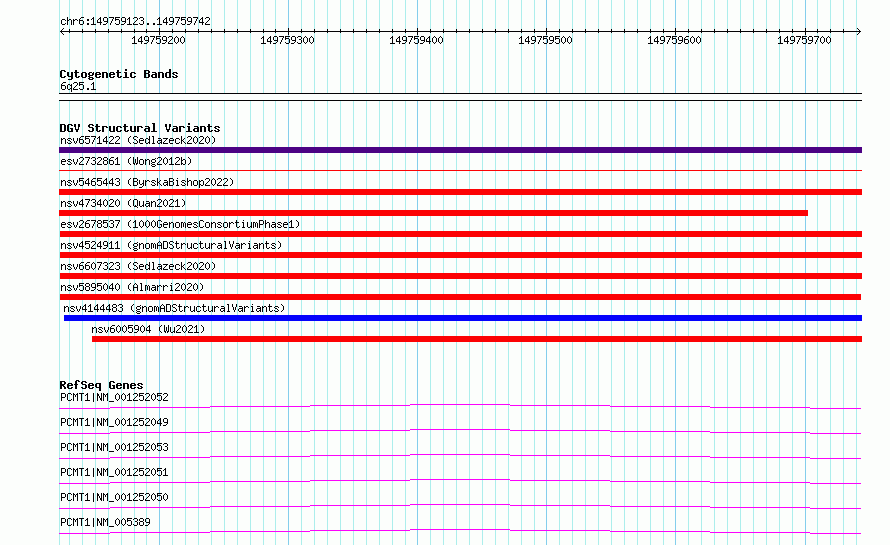Click the 149759500 ruler position
Image resolution: width=890 pixels, height=545 pixels.
coord(545,40)
